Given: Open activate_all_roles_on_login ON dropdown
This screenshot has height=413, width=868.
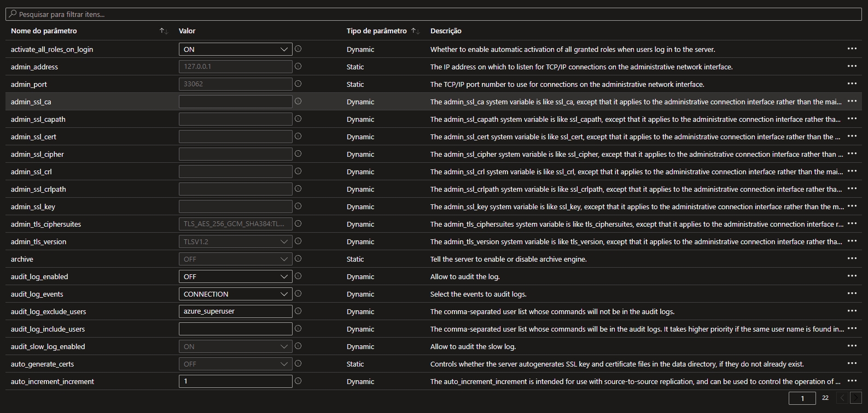Looking at the screenshot, I should (x=235, y=49).
